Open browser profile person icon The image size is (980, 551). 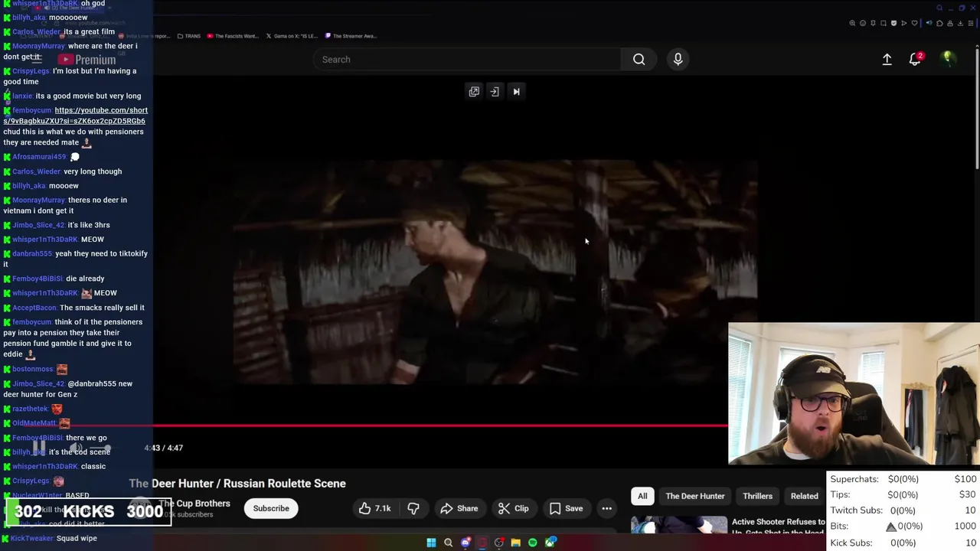[950, 23]
